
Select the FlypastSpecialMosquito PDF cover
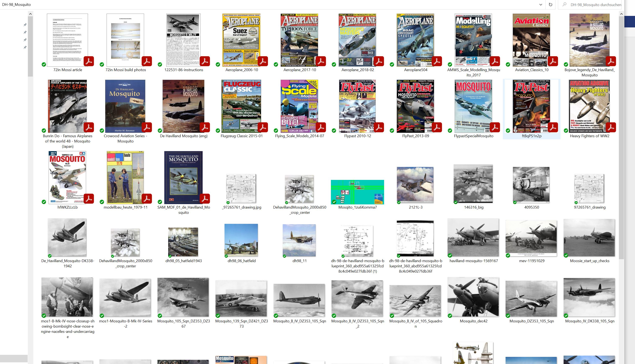pos(473,106)
